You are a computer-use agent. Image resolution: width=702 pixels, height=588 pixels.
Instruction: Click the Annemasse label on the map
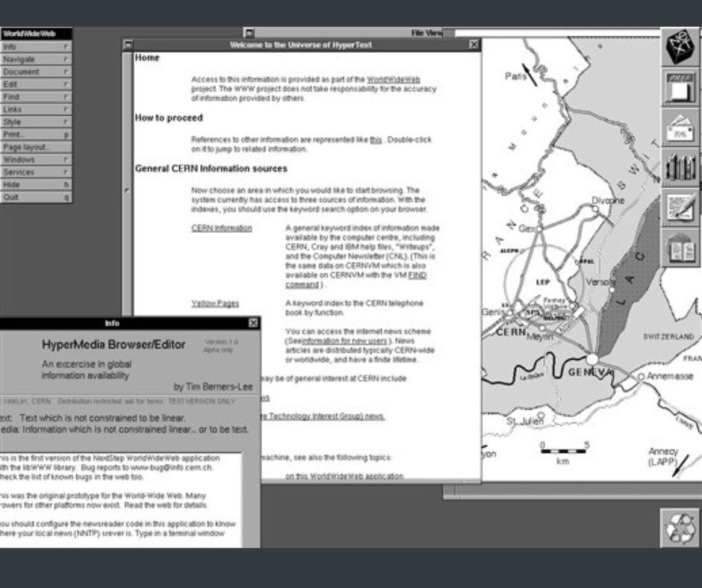coord(670,376)
